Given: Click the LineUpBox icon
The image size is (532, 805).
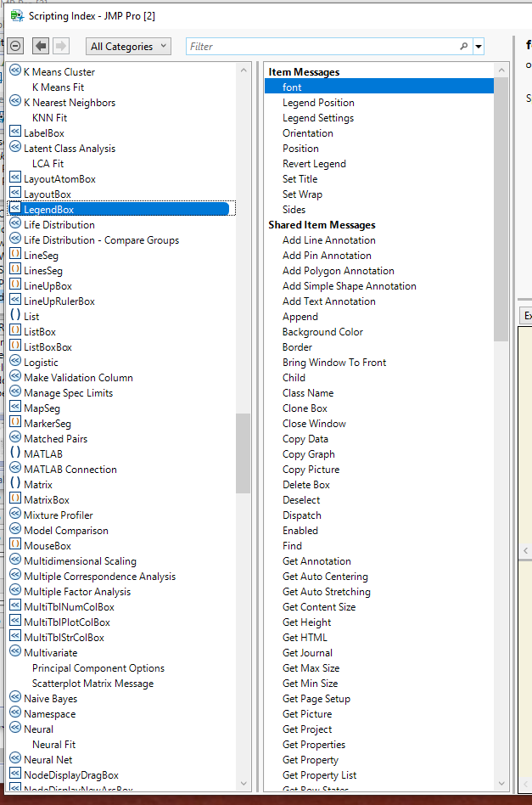Looking at the screenshot, I should click(x=15, y=285).
